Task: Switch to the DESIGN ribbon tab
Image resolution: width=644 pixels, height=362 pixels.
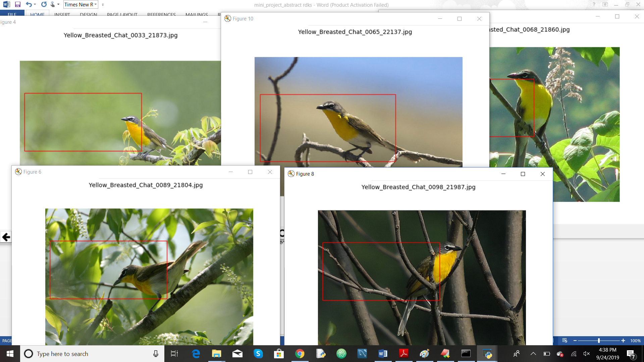Action: [x=89, y=14]
